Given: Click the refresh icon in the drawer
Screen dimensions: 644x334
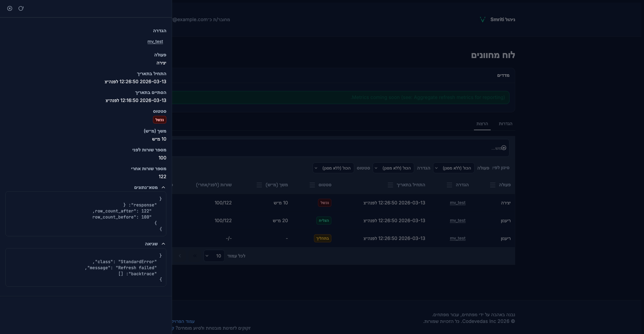Looking at the screenshot, I should pyautogui.click(x=21, y=8).
